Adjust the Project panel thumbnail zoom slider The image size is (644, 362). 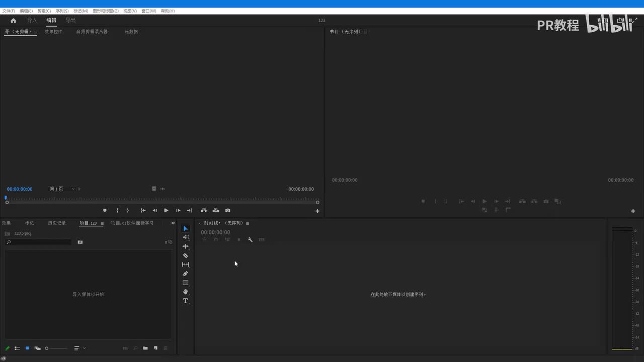[x=56, y=348]
